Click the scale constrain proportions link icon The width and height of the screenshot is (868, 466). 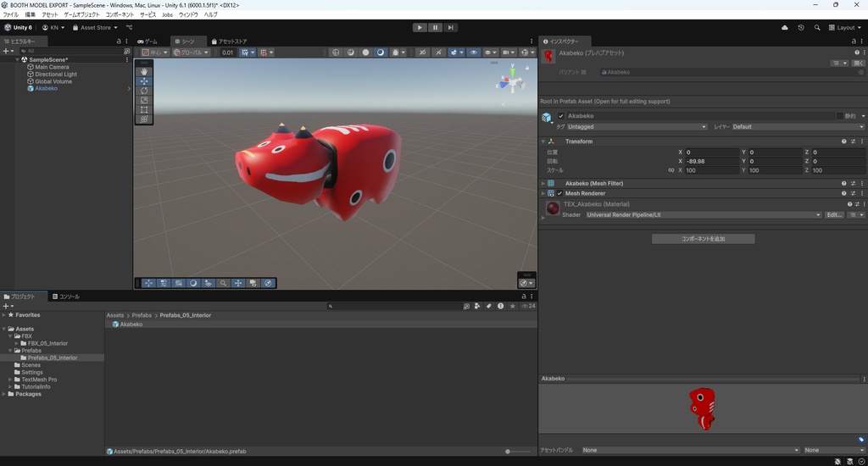tap(671, 170)
